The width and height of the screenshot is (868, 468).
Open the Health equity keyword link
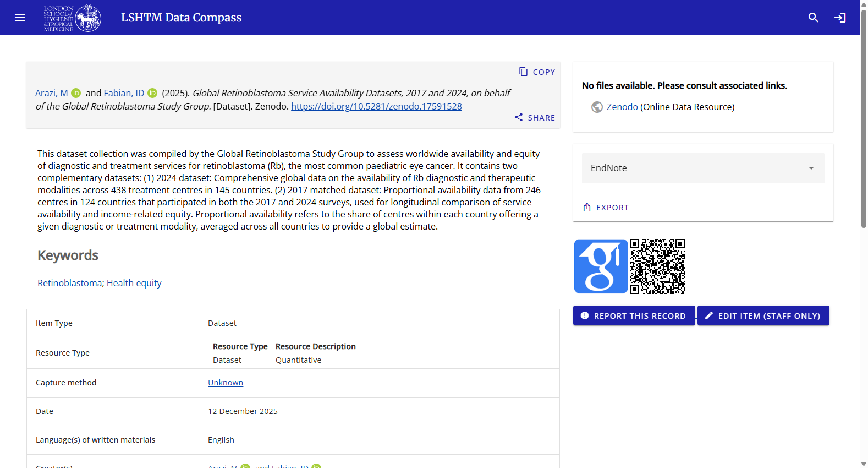coord(134,283)
